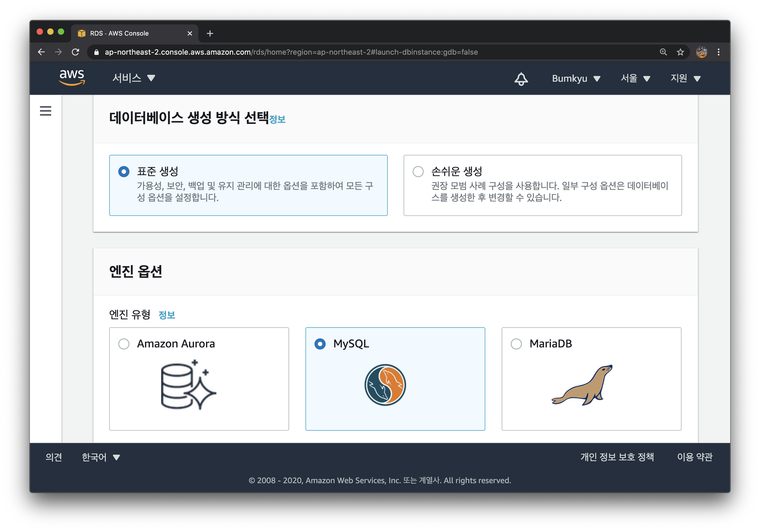Open 이용 약관 link
The image size is (760, 532).
tap(695, 457)
